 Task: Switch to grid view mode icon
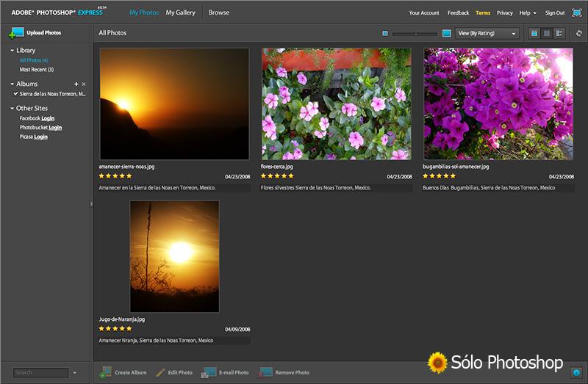click(x=547, y=33)
